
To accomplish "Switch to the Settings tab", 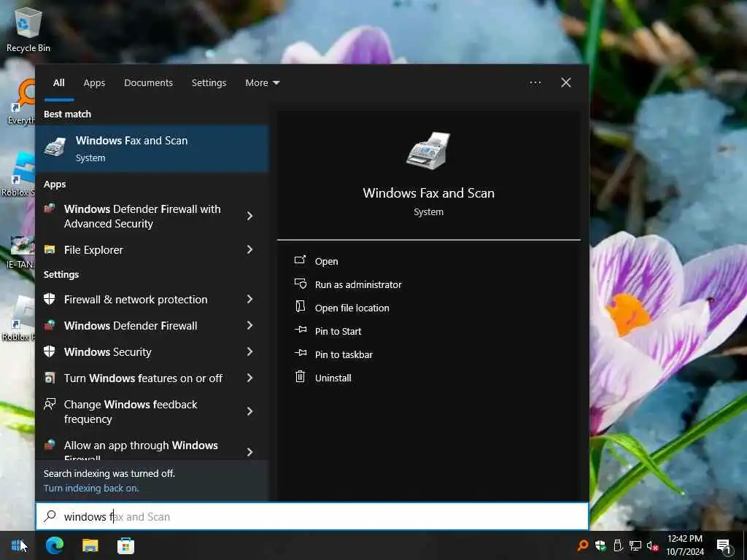I will (209, 83).
